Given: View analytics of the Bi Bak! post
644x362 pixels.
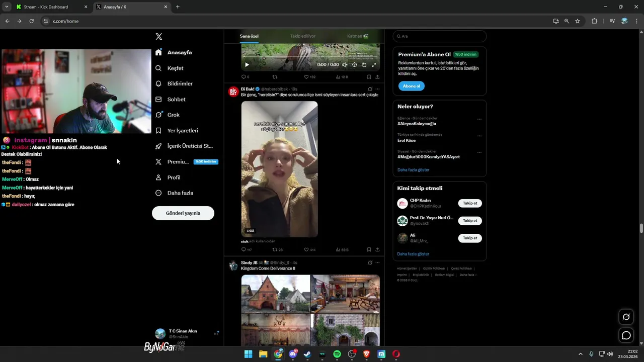Looking at the screenshot, I should pos(342,249).
